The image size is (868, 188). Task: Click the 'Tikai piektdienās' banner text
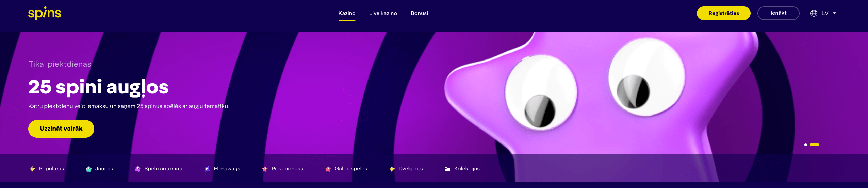(x=60, y=64)
